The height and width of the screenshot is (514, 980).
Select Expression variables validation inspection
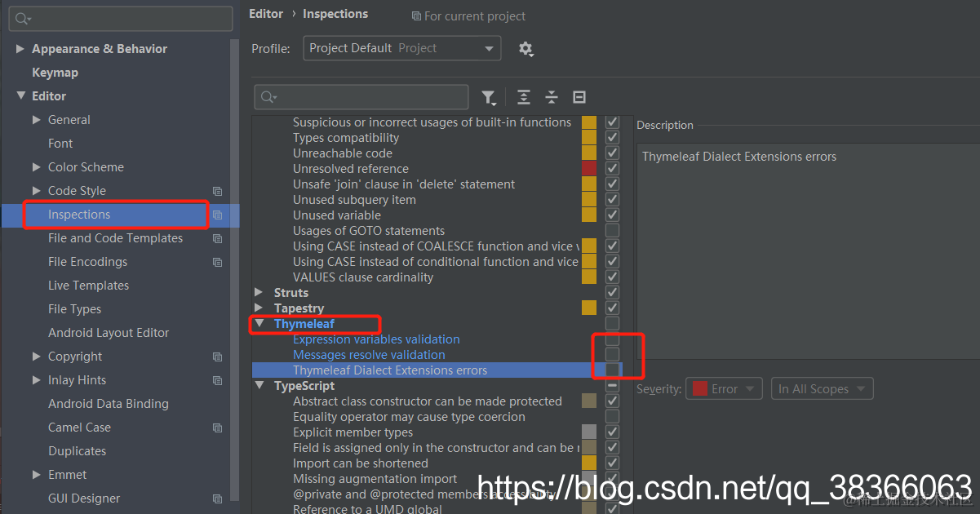pyautogui.click(x=376, y=339)
